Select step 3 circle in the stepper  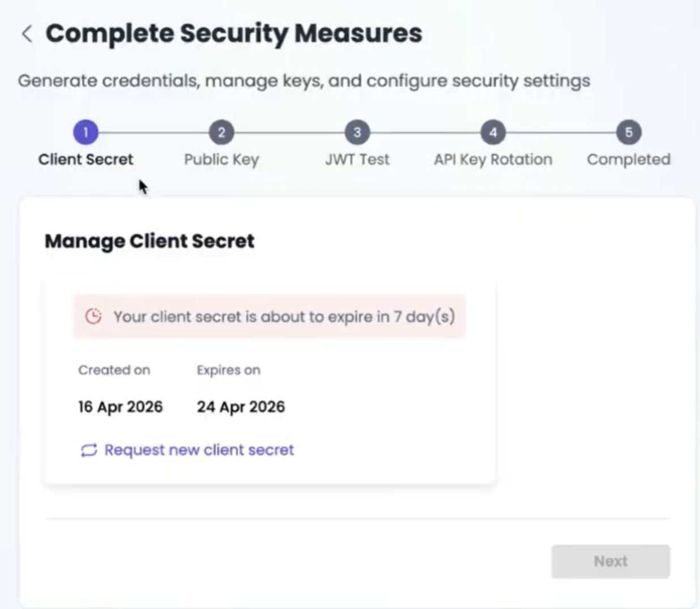pos(357,132)
